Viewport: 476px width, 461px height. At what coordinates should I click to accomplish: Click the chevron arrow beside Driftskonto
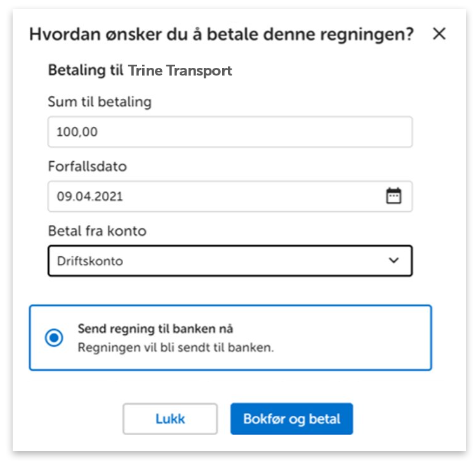[x=394, y=261]
